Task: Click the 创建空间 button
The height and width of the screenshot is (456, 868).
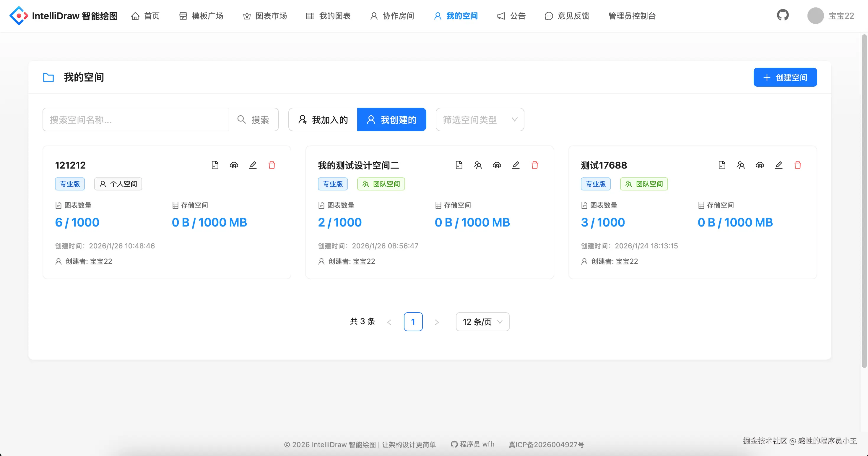Action: coord(785,77)
